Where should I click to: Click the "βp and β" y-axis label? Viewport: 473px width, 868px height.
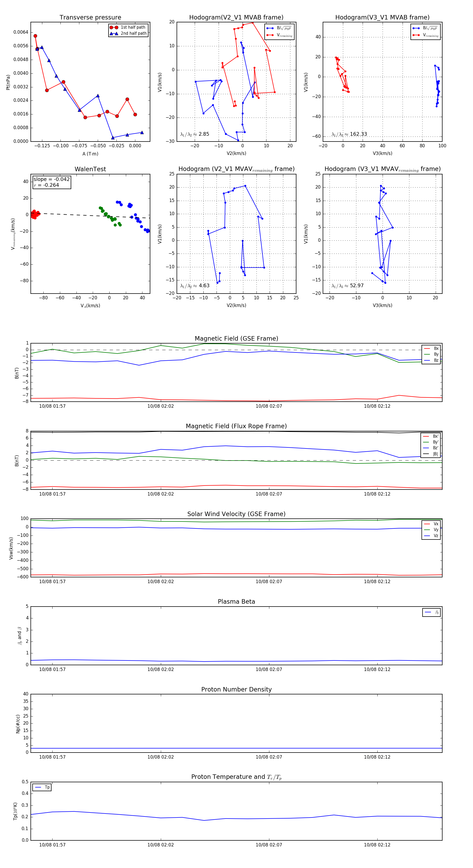click(x=19, y=636)
